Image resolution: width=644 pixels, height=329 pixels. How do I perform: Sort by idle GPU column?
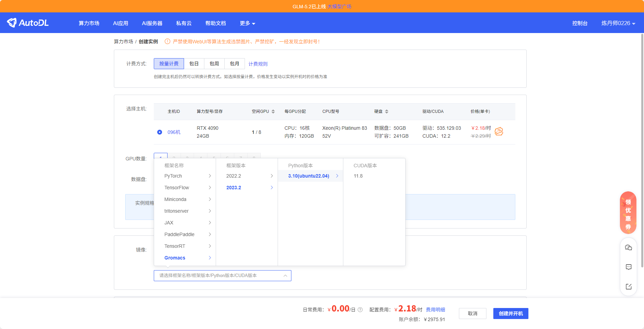(273, 112)
